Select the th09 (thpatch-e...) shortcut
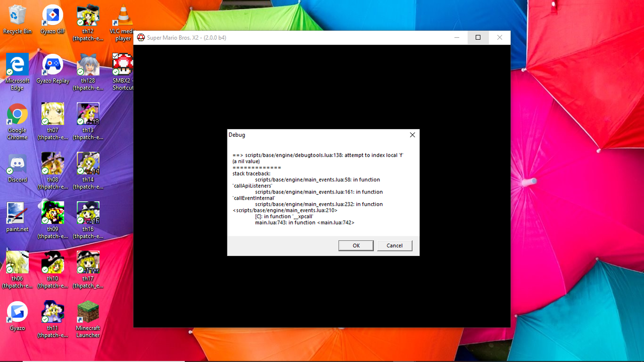Screen dimensions: 644x362 [53, 221]
